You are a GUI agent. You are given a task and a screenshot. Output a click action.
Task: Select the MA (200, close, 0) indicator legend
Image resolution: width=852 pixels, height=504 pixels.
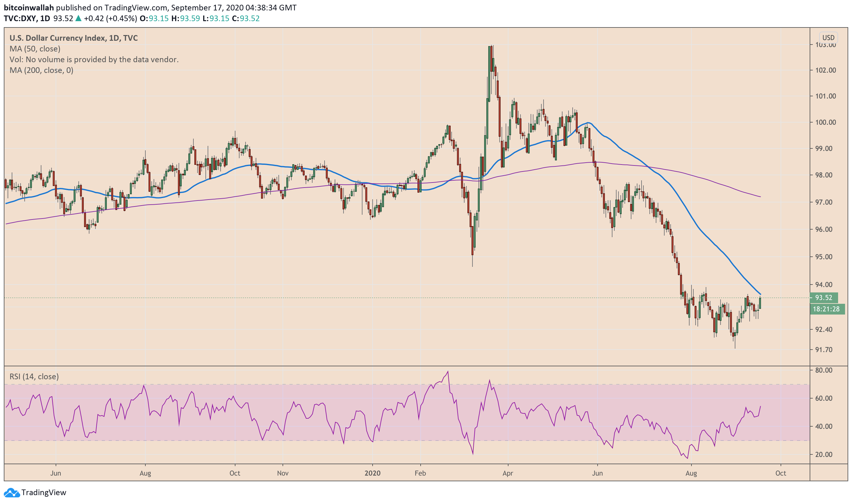(x=41, y=70)
